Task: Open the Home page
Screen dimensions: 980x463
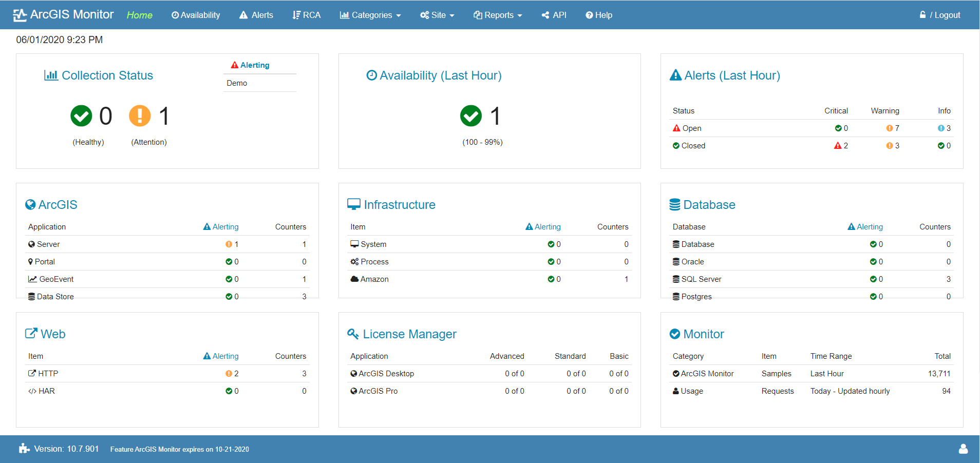Action: pos(140,15)
